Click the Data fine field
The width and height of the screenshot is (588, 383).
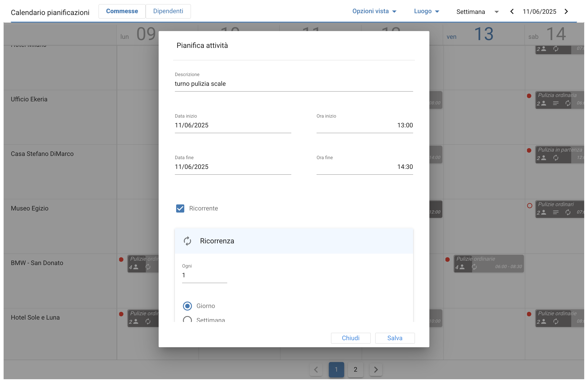tap(233, 167)
